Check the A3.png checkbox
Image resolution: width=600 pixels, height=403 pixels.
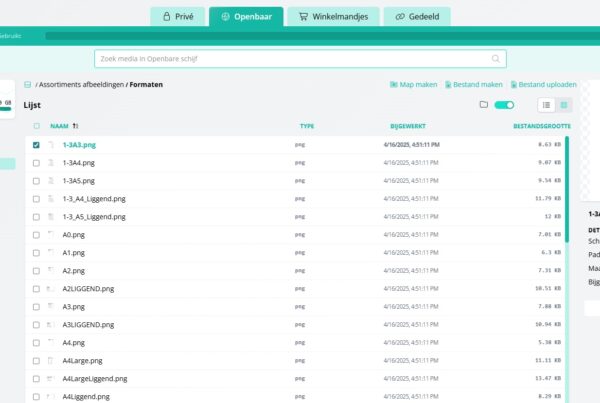pyautogui.click(x=36, y=307)
